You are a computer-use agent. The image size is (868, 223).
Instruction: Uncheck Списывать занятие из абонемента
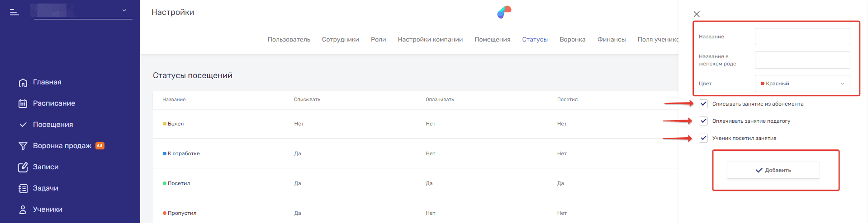click(x=703, y=104)
